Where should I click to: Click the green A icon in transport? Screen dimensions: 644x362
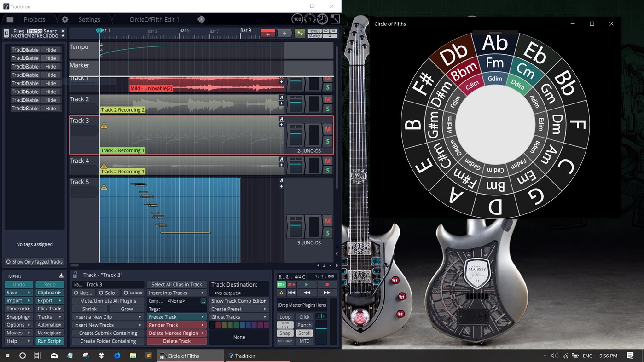pos(281,285)
